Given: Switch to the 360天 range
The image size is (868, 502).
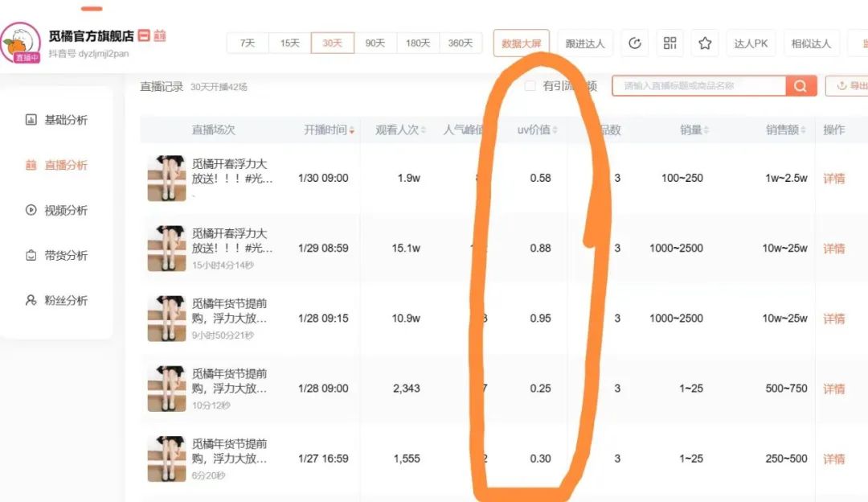Looking at the screenshot, I should click(x=460, y=43).
